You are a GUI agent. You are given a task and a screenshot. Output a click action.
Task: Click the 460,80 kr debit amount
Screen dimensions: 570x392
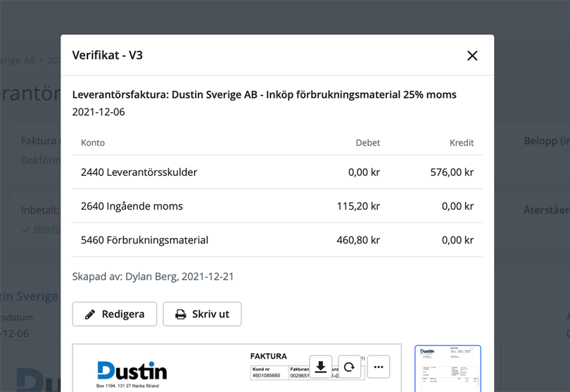pyautogui.click(x=358, y=240)
